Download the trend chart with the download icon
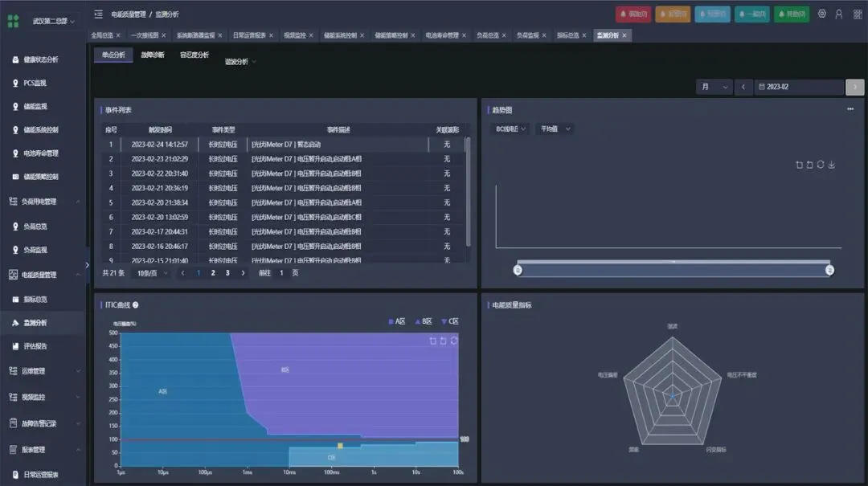This screenshot has height=486, width=868. (832, 165)
